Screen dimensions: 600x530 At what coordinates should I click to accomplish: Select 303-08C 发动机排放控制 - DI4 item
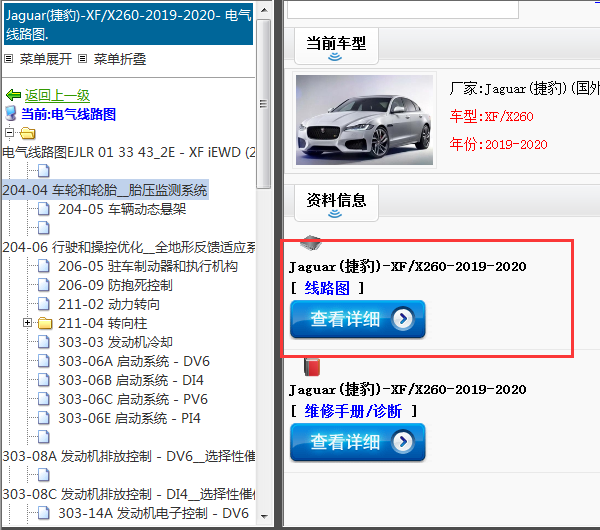tap(129, 494)
